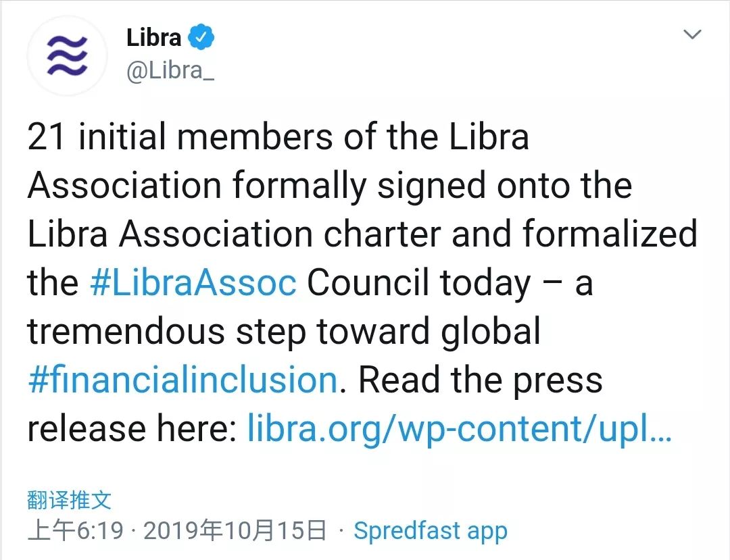
Task: Follow the libra.org/wp-content press release link
Action: pyautogui.click(x=459, y=428)
